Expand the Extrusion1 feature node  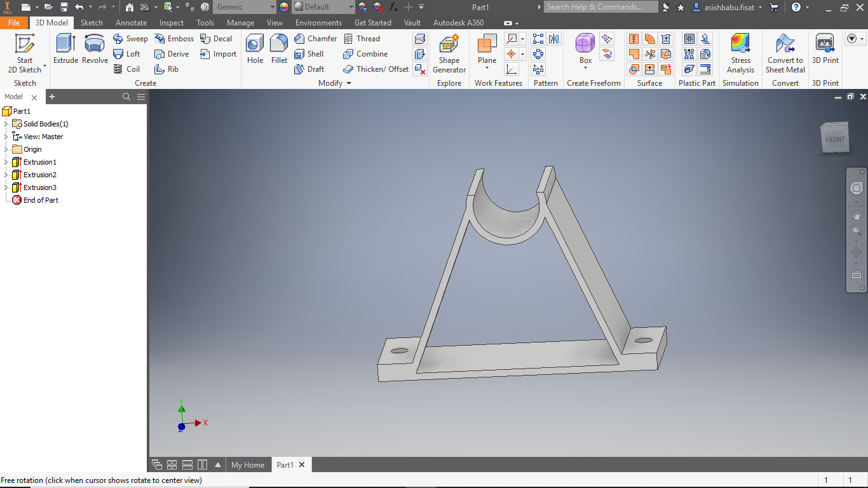pos(6,162)
